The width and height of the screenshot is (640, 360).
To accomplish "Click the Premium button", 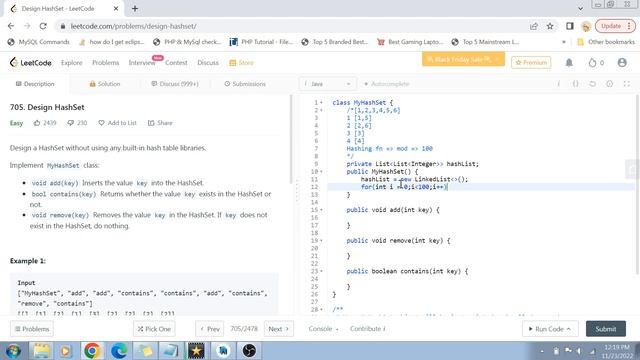I will (531, 62).
